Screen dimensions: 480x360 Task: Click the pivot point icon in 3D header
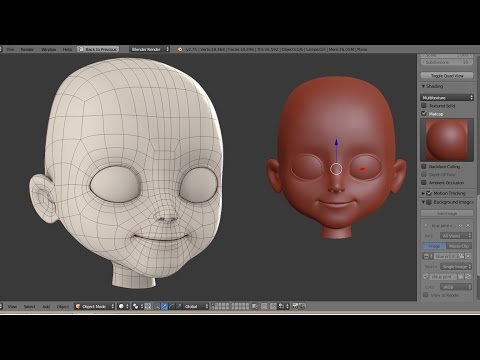click(136, 306)
